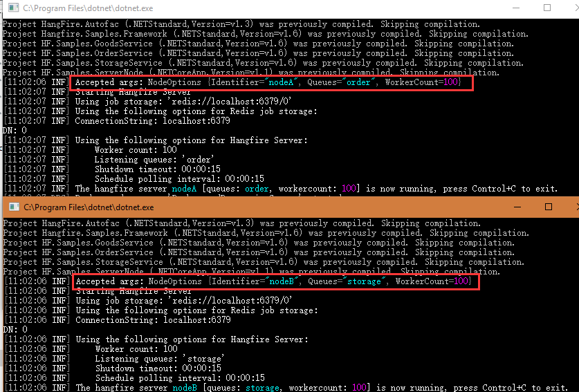This screenshot has height=392, width=579.
Task: Maximize the nodeA dotnet.exe console window
Action: [547, 8]
